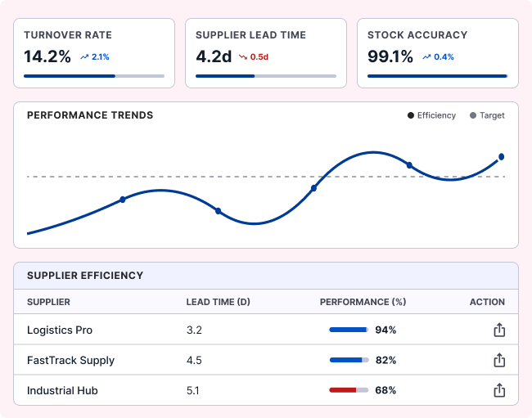The image size is (532, 418).
Task: Click the export icon in Industrial Hub row
Action: [499, 390]
